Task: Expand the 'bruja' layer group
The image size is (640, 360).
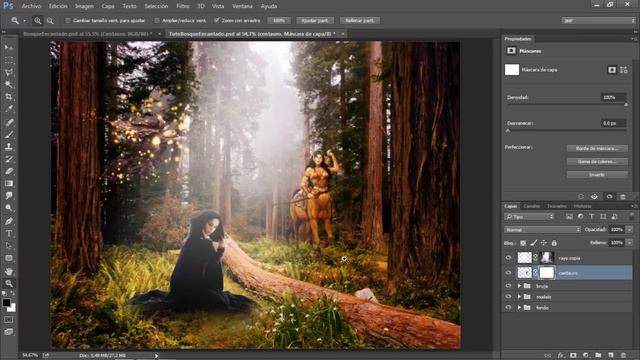Action: 519,286
